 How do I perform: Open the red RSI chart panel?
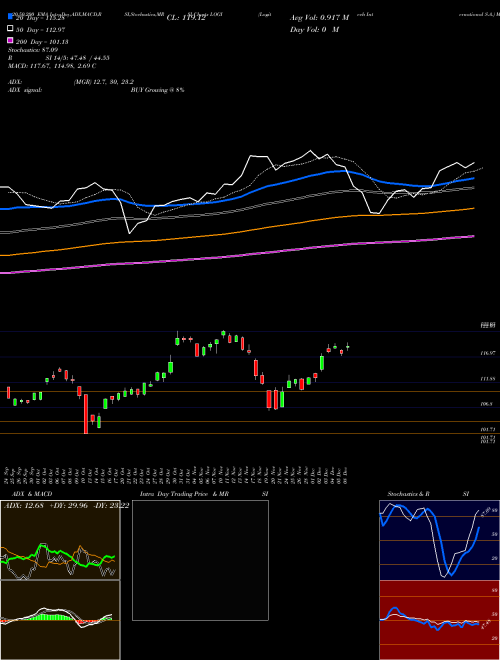439,620
